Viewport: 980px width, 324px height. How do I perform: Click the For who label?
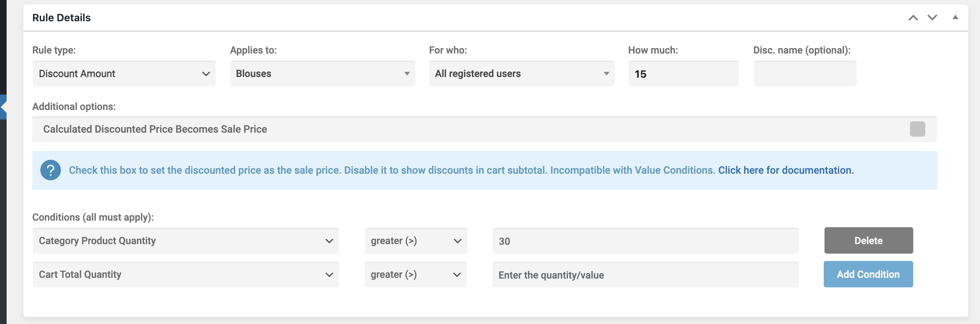(x=448, y=50)
